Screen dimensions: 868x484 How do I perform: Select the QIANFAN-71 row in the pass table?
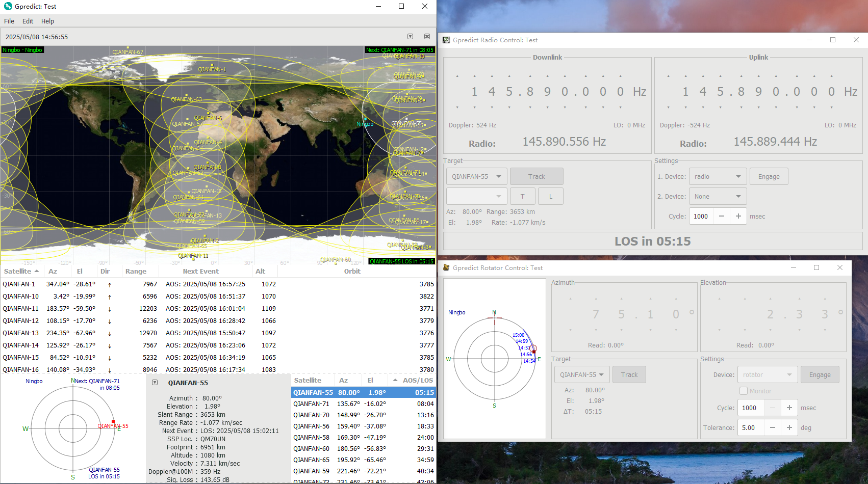(357, 404)
